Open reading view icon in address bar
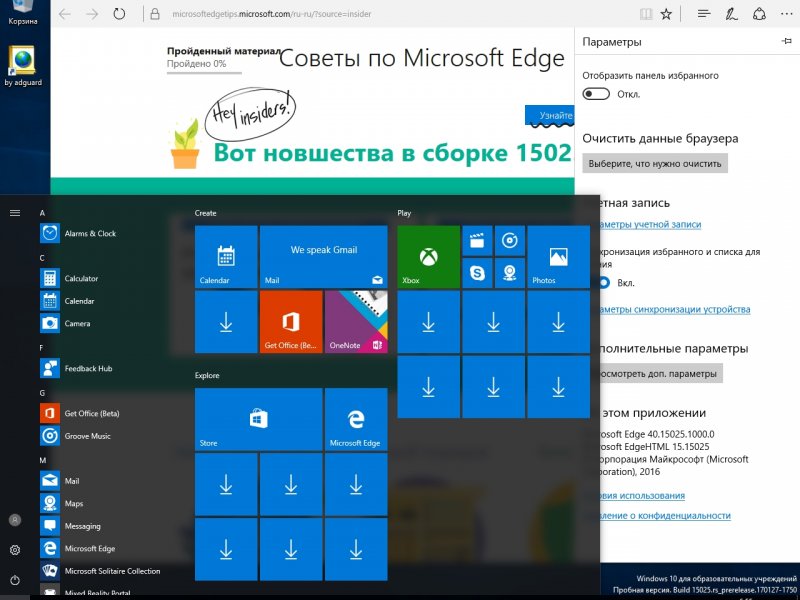 click(x=646, y=14)
